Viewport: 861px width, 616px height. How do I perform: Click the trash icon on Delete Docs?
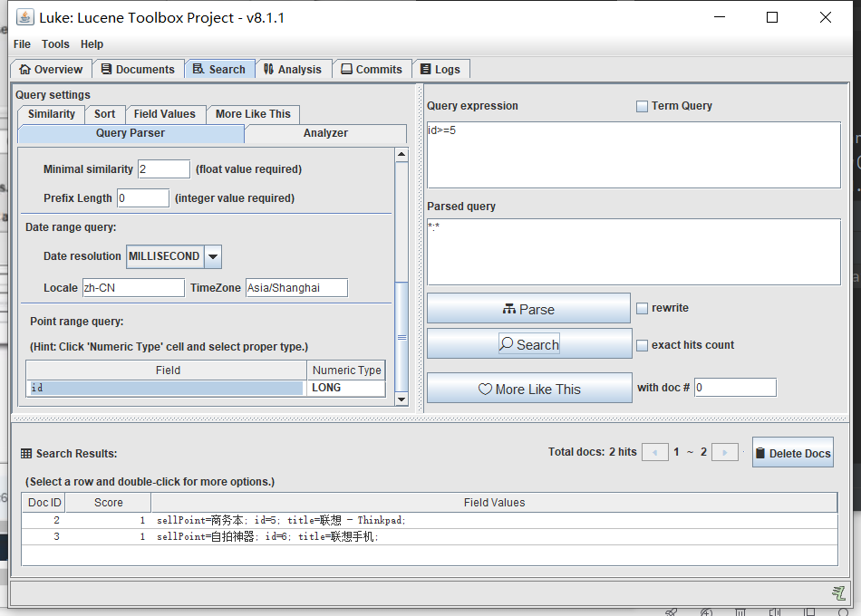pyautogui.click(x=760, y=453)
